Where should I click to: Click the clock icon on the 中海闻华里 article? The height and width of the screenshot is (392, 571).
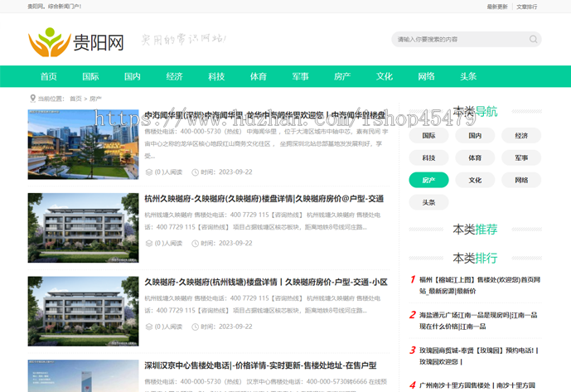[196, 172]
